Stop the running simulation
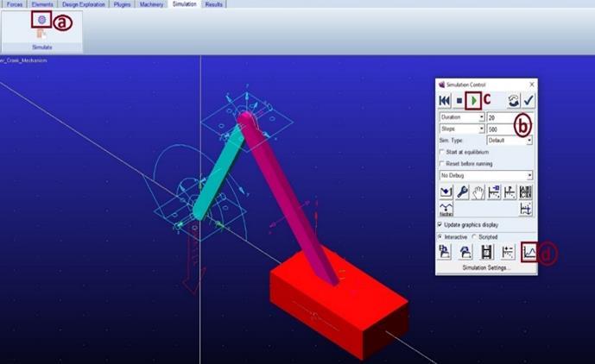 459,101
